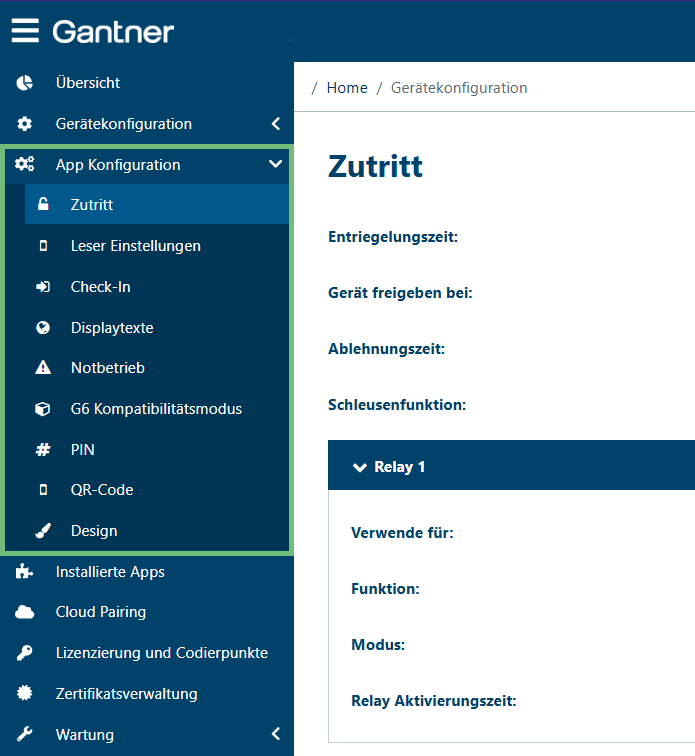The image size is (695, 756).
Task: Click the Check-In sign-in arrow icon
Action: (x=43, y=287)
